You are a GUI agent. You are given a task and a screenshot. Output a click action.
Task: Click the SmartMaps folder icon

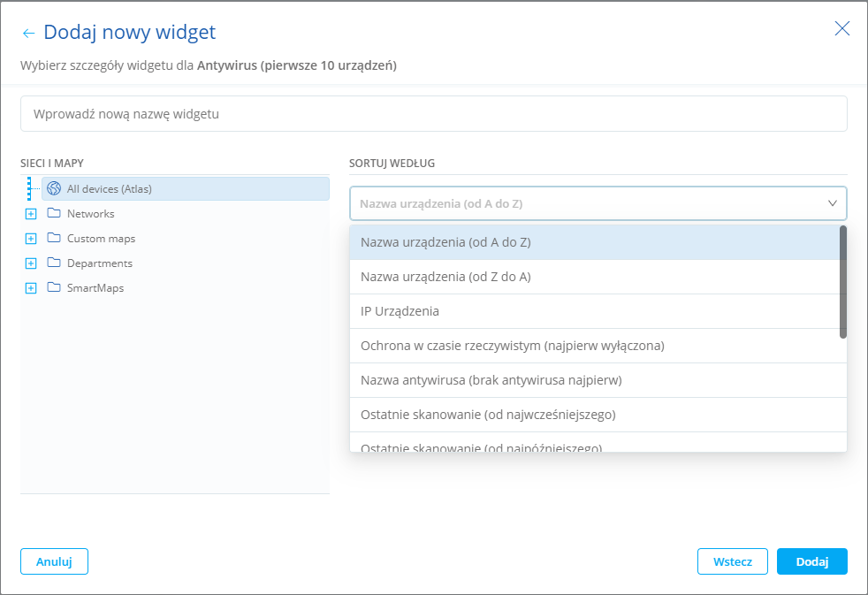tap(54, 287)
